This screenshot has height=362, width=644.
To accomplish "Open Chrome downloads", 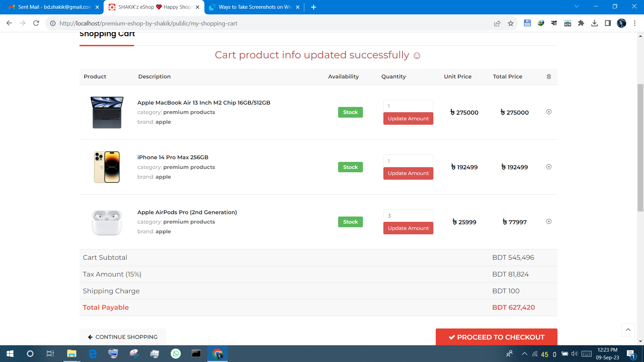I will tap(594, 23).
